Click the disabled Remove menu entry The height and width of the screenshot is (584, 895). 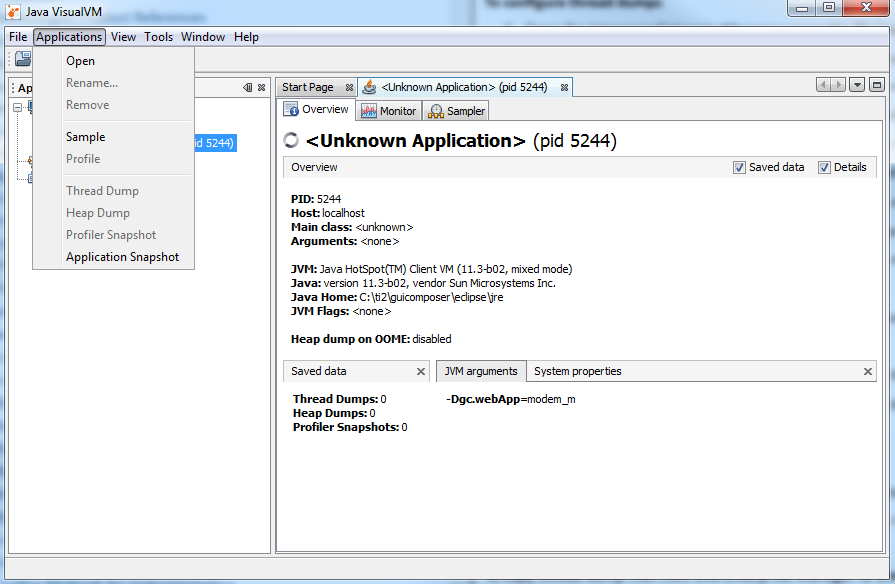tap(113, 105)
